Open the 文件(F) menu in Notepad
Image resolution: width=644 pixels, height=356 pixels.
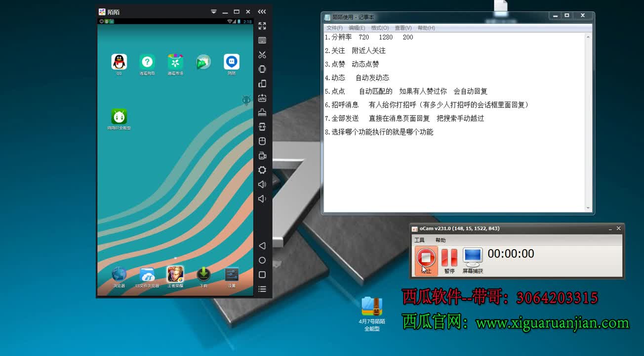coord(334,28)
